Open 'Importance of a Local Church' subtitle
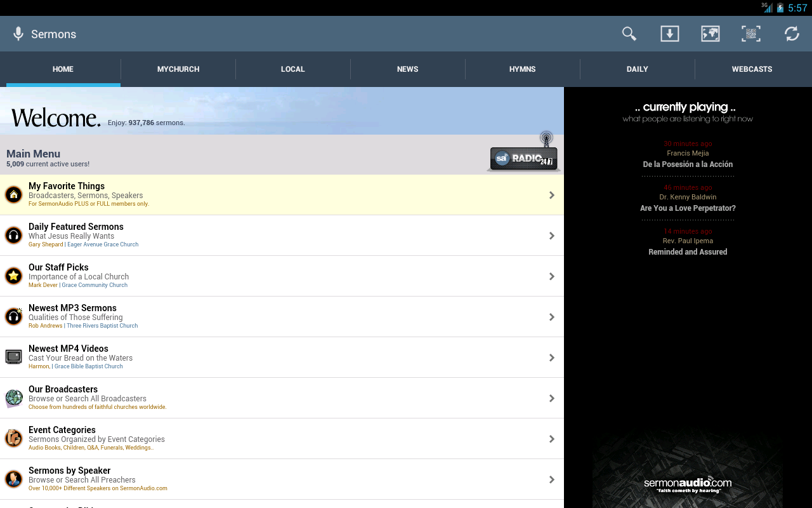Screen dimensions: 812x508 click(x=79, y=277)
